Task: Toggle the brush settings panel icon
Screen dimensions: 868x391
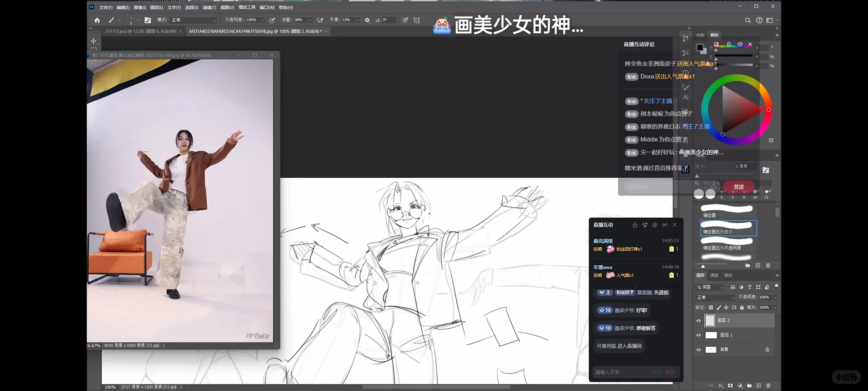Action: (x=148, y=20)
